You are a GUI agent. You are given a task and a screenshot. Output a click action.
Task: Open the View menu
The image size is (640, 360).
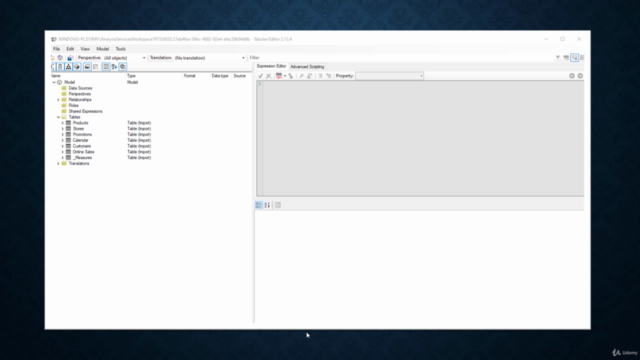click(85, 49)
